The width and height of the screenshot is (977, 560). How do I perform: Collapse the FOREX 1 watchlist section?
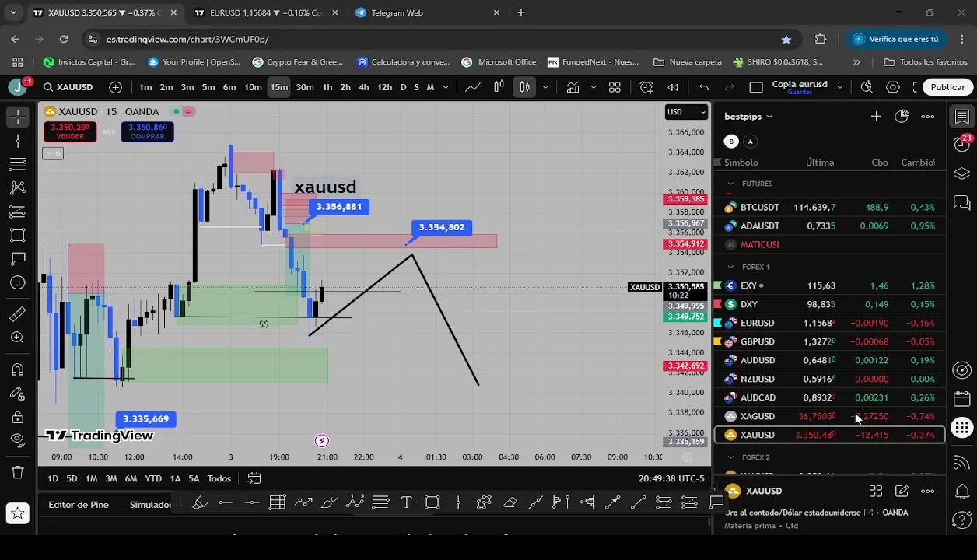click(x=730, y=267)
